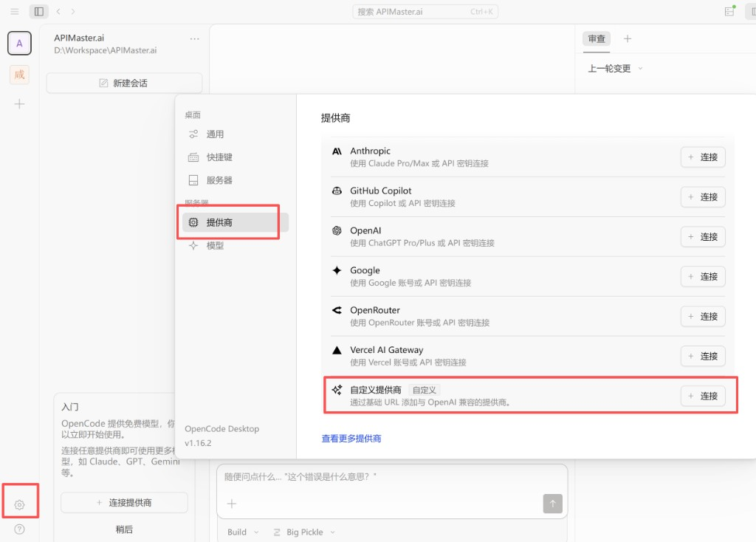Click the 提供商 heading text
The height and width of the screenshot is (542, 756).
[336, 118]
